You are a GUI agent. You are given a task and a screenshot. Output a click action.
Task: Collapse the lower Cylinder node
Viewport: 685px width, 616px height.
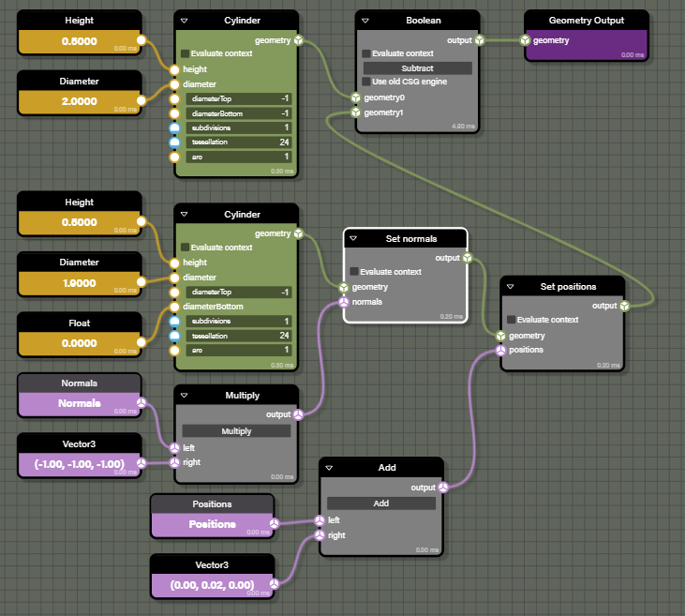coord(185,214)
